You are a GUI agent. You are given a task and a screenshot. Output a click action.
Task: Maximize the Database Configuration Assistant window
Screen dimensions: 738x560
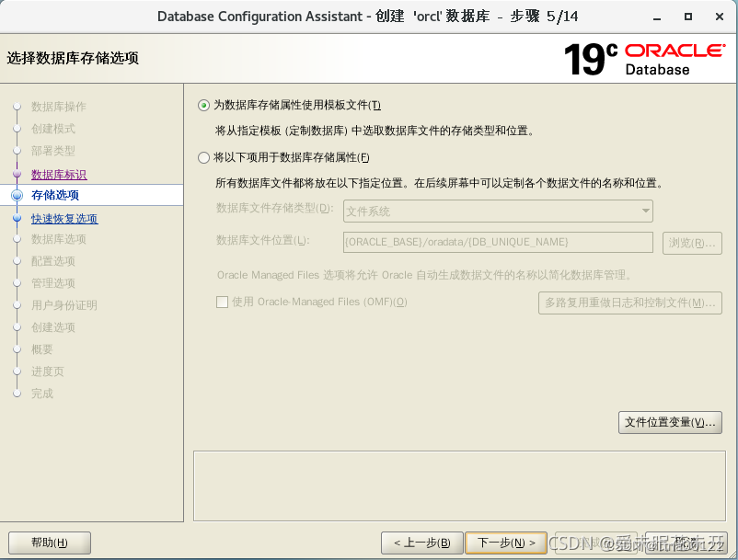688,17
